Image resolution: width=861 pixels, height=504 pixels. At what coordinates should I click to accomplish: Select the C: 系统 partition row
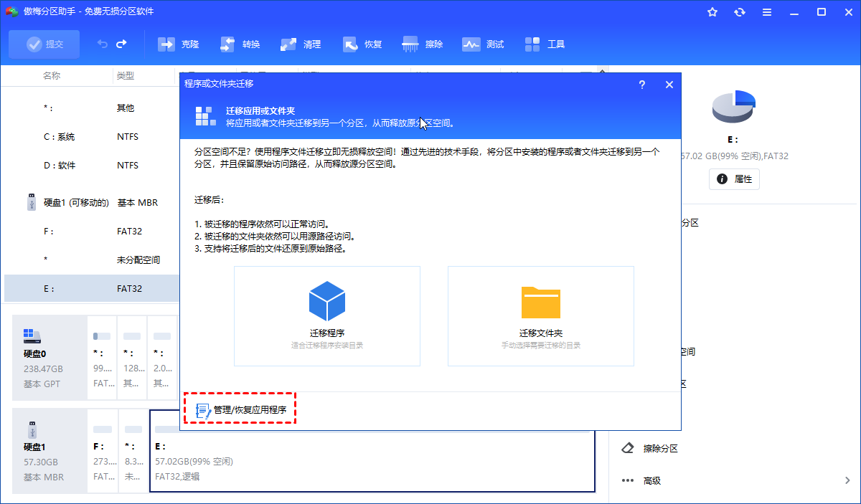[x=90, y=136]
